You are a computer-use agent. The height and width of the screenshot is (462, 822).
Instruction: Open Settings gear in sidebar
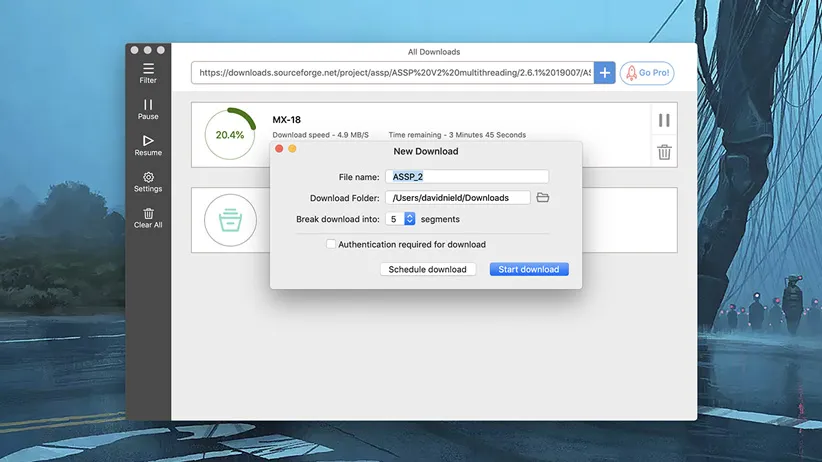click(x=148, y=181)
